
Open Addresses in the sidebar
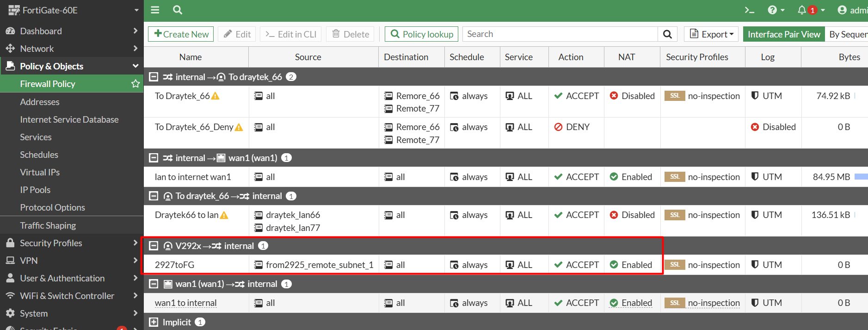click(x=40, y=102)
